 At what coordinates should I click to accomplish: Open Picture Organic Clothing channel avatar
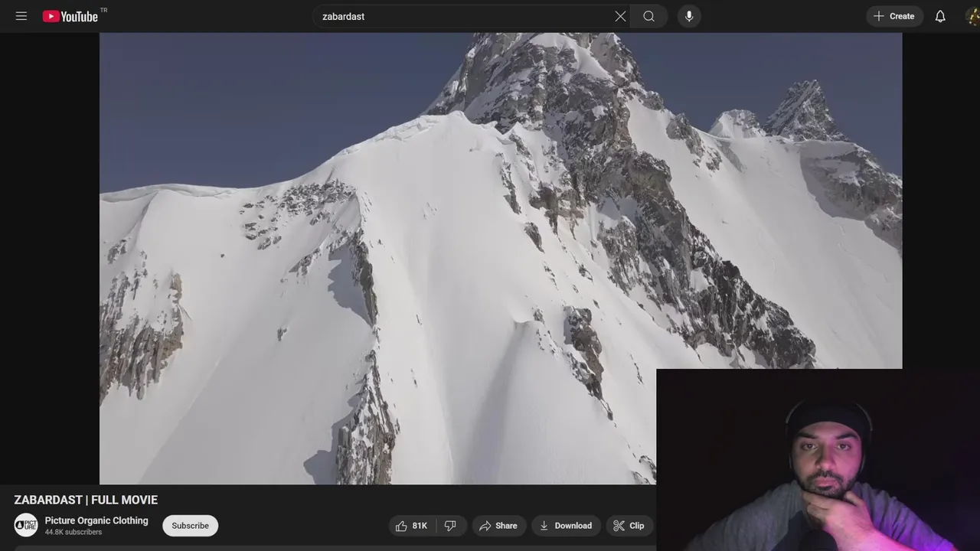tap(26, 525)
